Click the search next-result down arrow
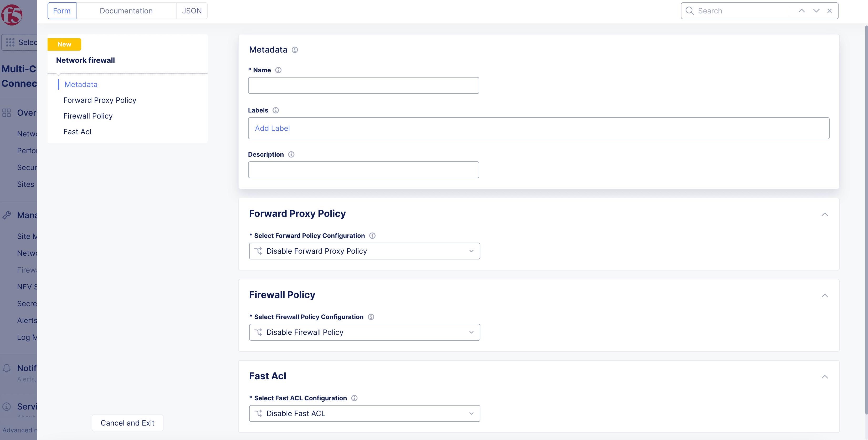 (816, 11)
